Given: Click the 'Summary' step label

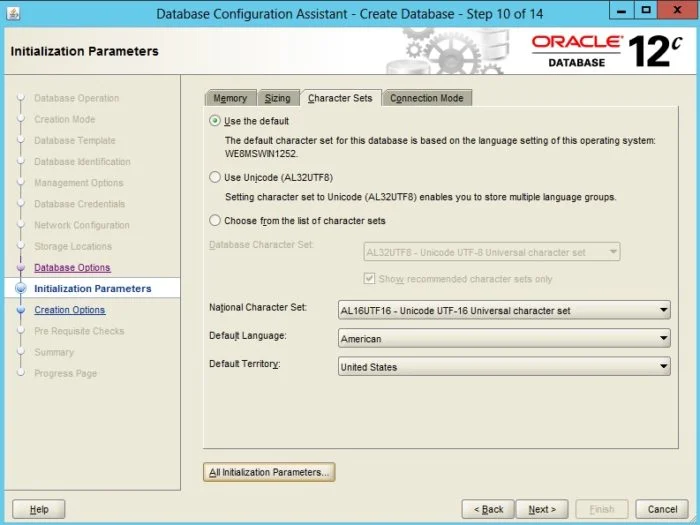Looking at the screenshot, I should click(54, 352).
